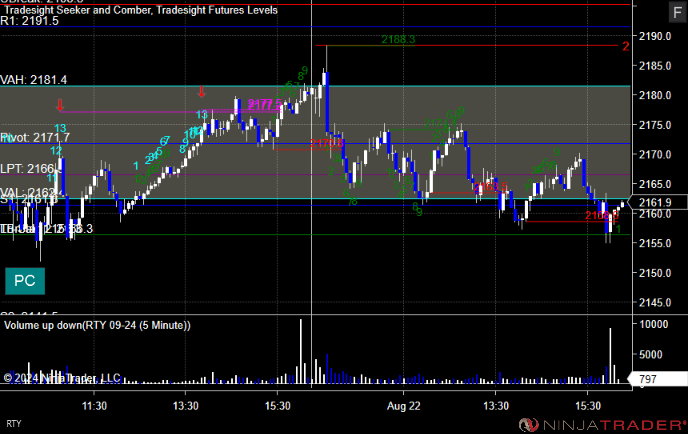Select the Volume up down panel label
The height and width of the screenshot is (434, 688).
point(97,325)
